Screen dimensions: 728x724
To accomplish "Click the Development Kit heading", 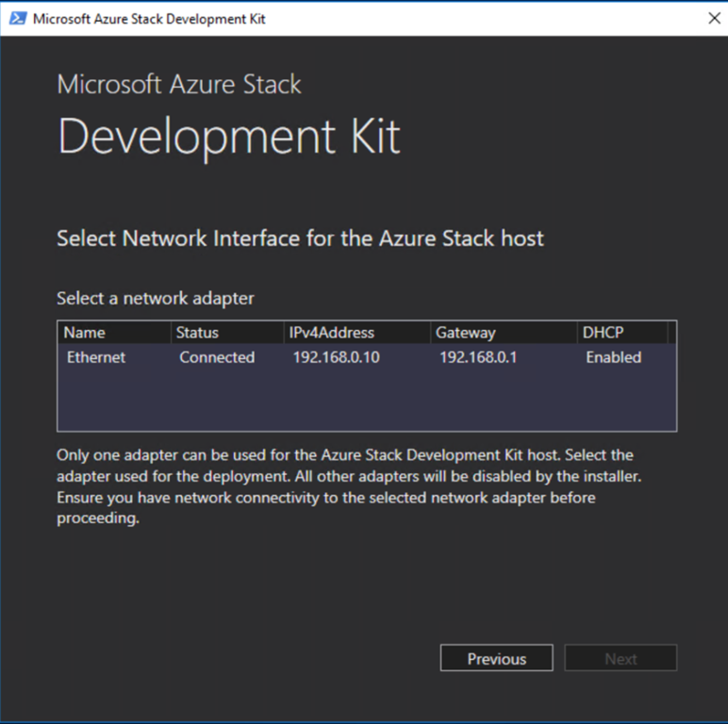I will (x=229, y=136).
